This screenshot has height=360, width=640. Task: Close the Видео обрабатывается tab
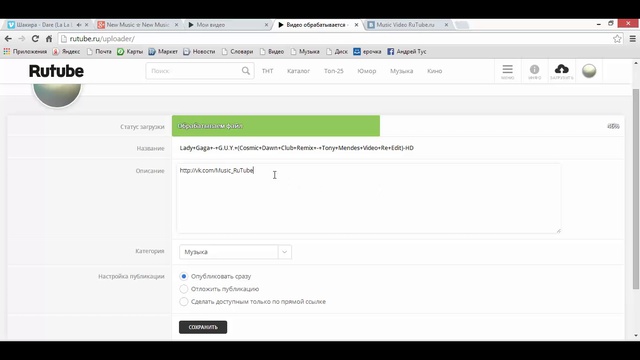pyautogui.click(x=356, y=25)
